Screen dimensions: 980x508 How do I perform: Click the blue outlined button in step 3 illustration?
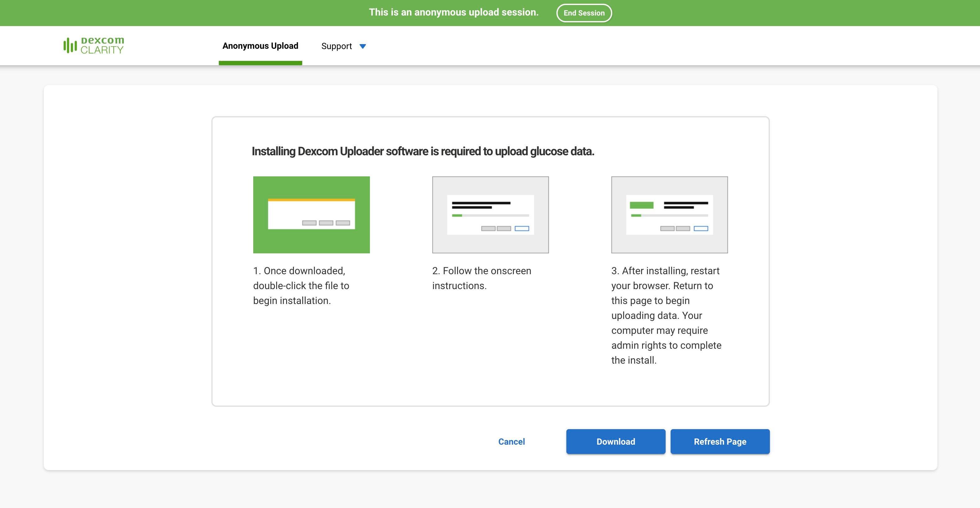click(x=701, y=229)
